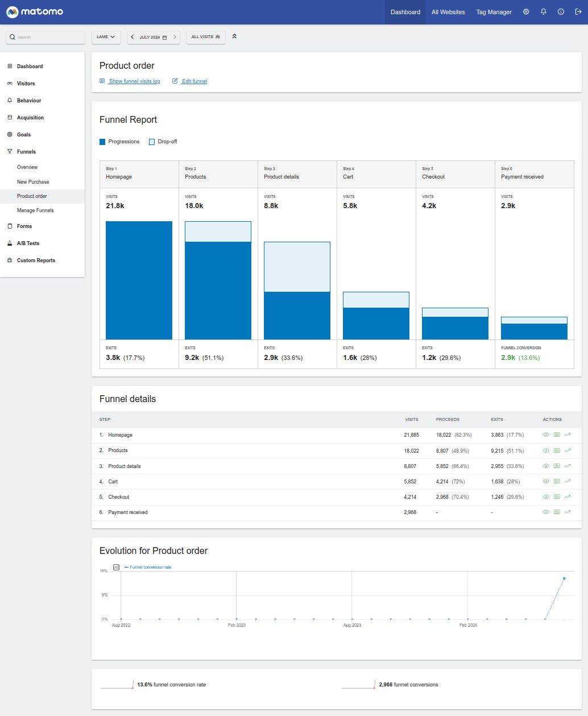Image resolution: width=588 pixels, height=716 pixels.
Task: Collapse the toolbar with the double chevron
Action: tap(234, 36)
